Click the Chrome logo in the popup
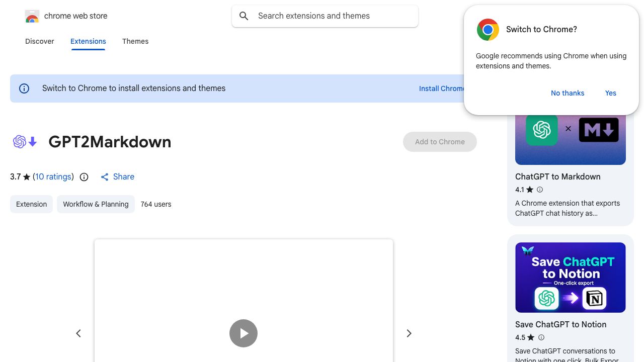 (488, 30)
